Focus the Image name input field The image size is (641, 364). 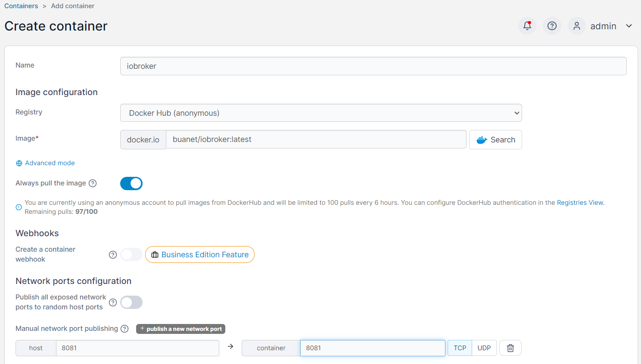(x=316, y=139)
